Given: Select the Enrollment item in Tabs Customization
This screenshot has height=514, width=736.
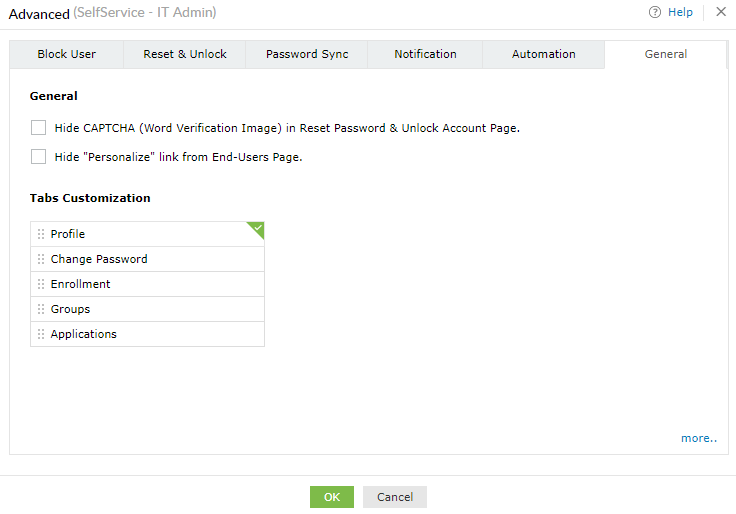Looking at the screenshot, I should (81, 284).
